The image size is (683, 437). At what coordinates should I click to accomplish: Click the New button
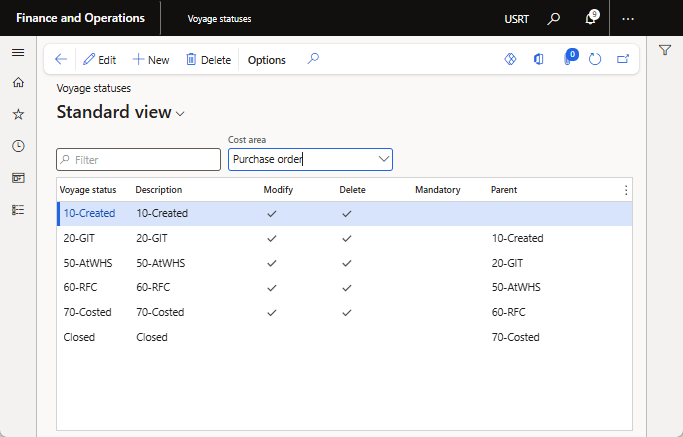pos(151,60)
